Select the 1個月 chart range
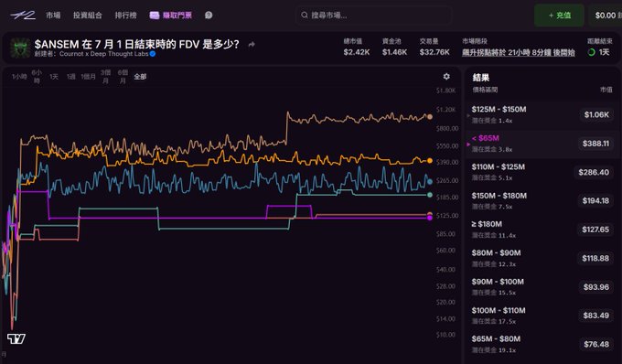The height and width of the screenshot is (364, 622). (88, 77)
